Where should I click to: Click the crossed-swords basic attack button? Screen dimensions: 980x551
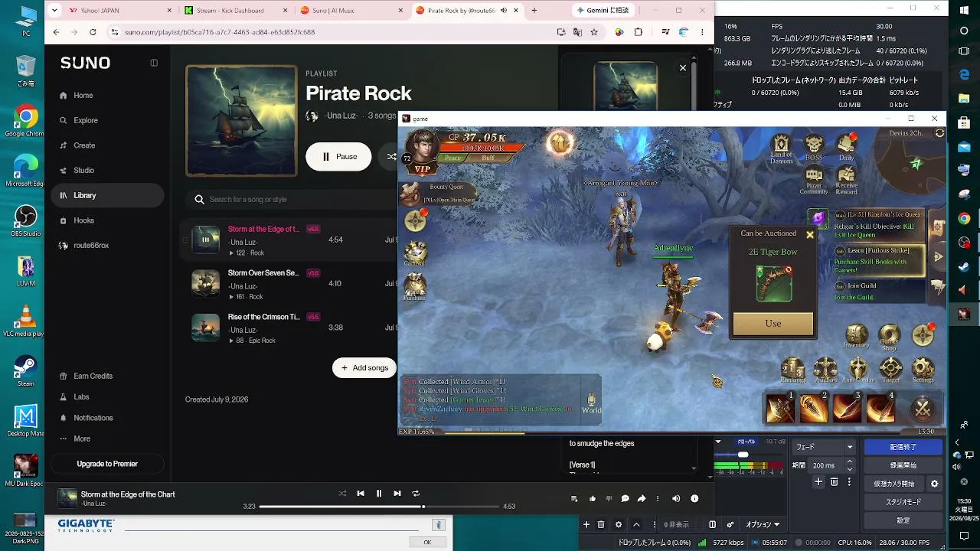pos(923,409)
